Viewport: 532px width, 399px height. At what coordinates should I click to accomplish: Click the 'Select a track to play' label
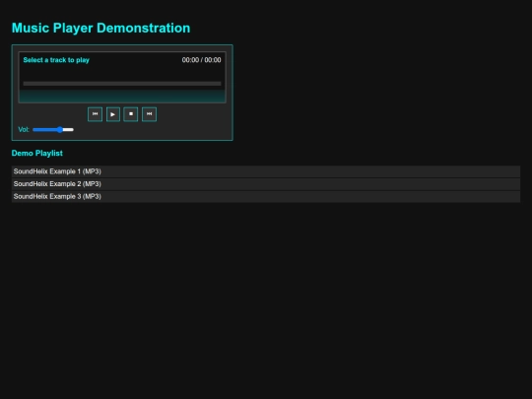pos(56,60)
